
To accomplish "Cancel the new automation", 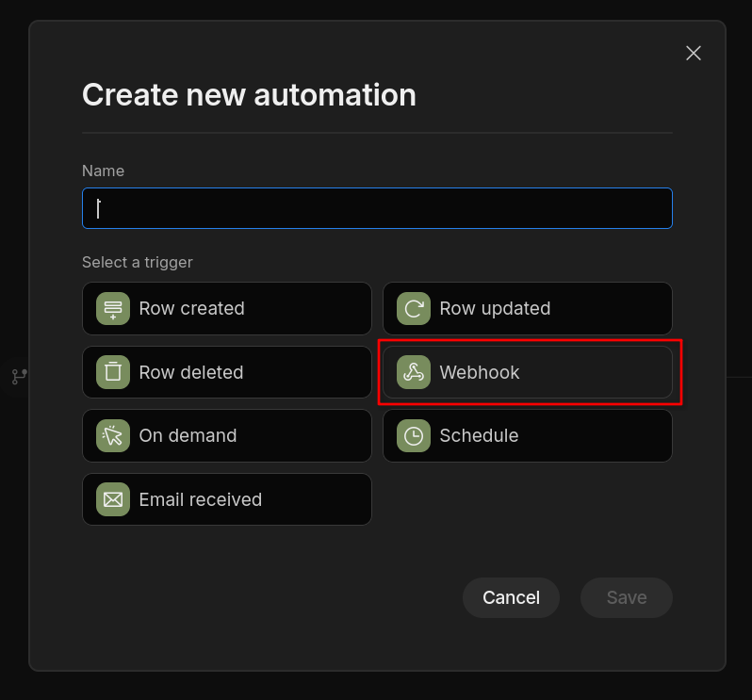I will (512, 597).
